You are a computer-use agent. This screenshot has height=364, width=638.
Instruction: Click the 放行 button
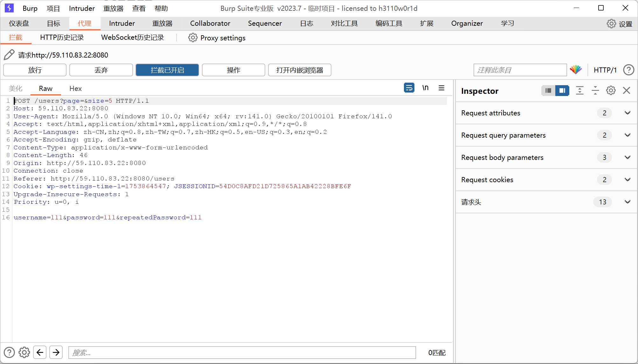point(35,70)
